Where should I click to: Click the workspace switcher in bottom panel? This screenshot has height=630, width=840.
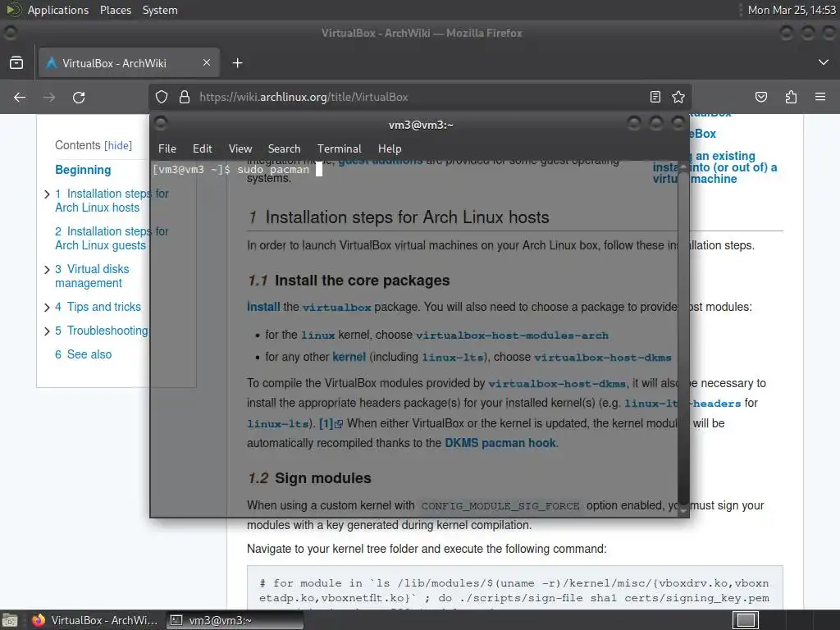746,620
